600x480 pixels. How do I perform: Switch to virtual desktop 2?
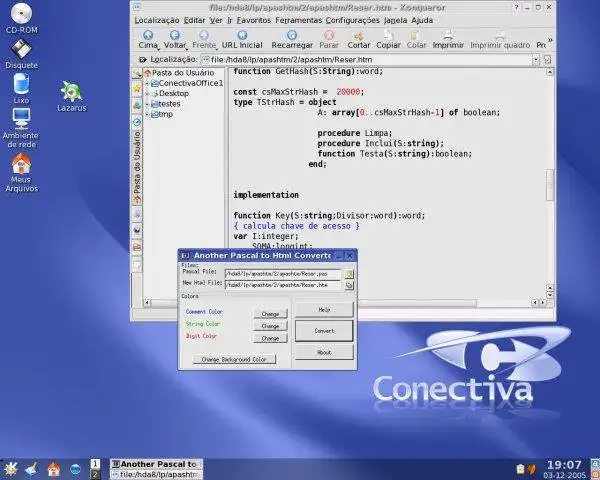coord(95,475)
